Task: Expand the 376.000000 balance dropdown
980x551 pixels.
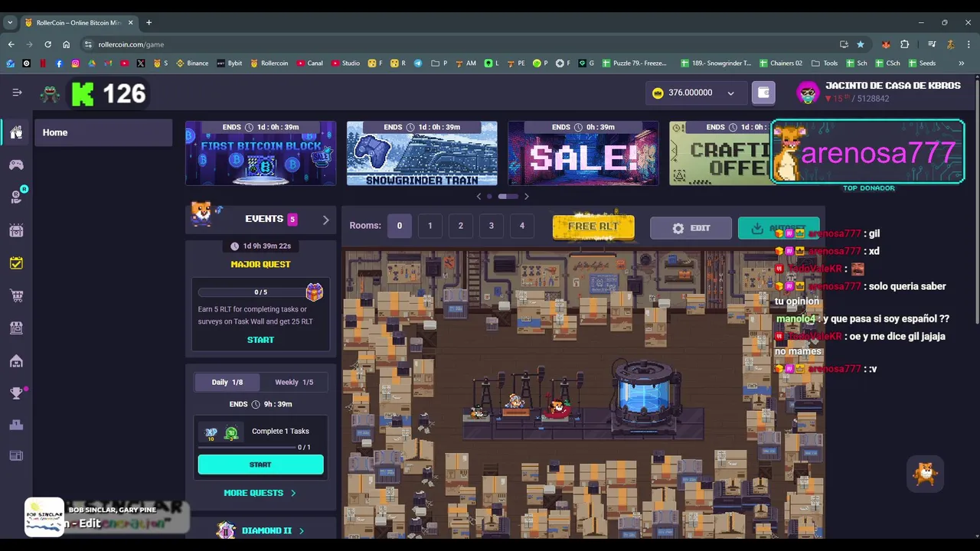Action: [730, 93]
